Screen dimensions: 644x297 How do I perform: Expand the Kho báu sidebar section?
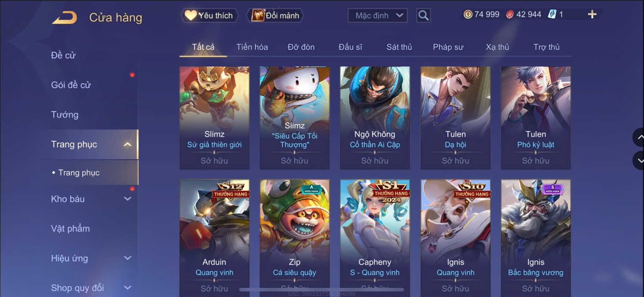[x=127, y=199]
